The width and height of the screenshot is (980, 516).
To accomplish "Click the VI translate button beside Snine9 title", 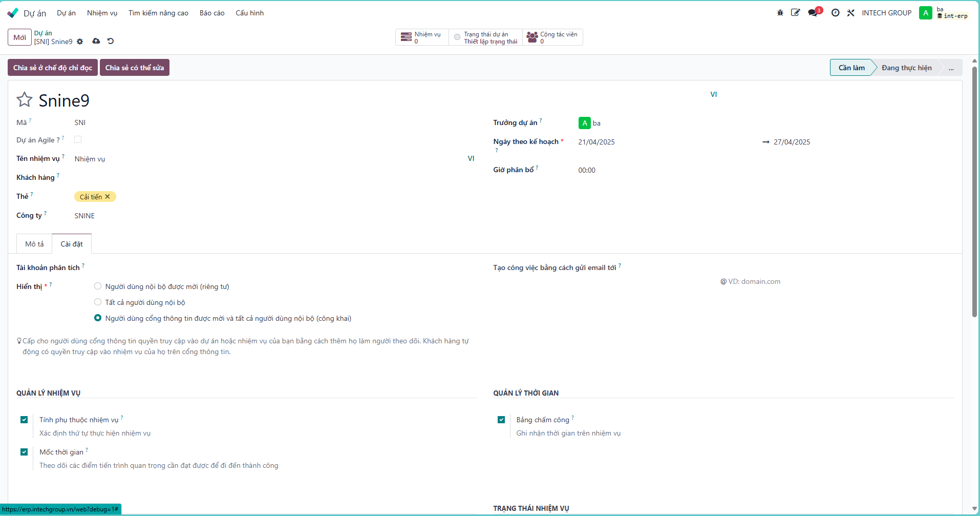I will coord(713,94).
